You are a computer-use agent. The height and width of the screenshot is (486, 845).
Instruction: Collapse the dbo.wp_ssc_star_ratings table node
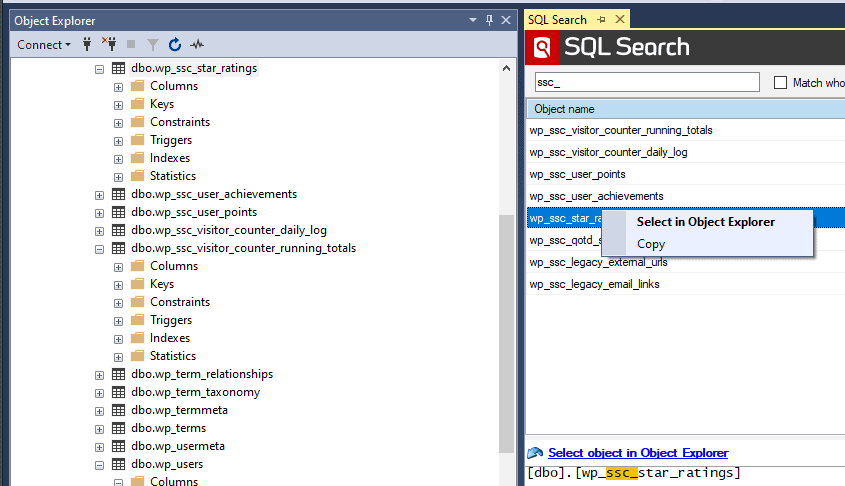pyautogui.click(x=99, y=69)
